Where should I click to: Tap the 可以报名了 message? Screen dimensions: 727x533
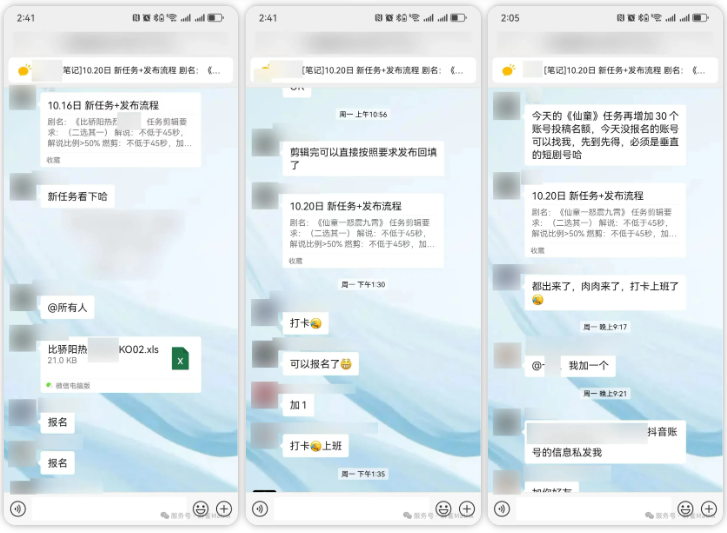[x=320, y=364]
